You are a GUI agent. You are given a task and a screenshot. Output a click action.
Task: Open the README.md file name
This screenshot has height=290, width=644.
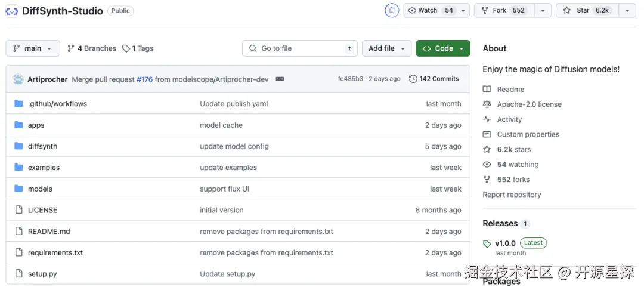click(x=49, y=232)
